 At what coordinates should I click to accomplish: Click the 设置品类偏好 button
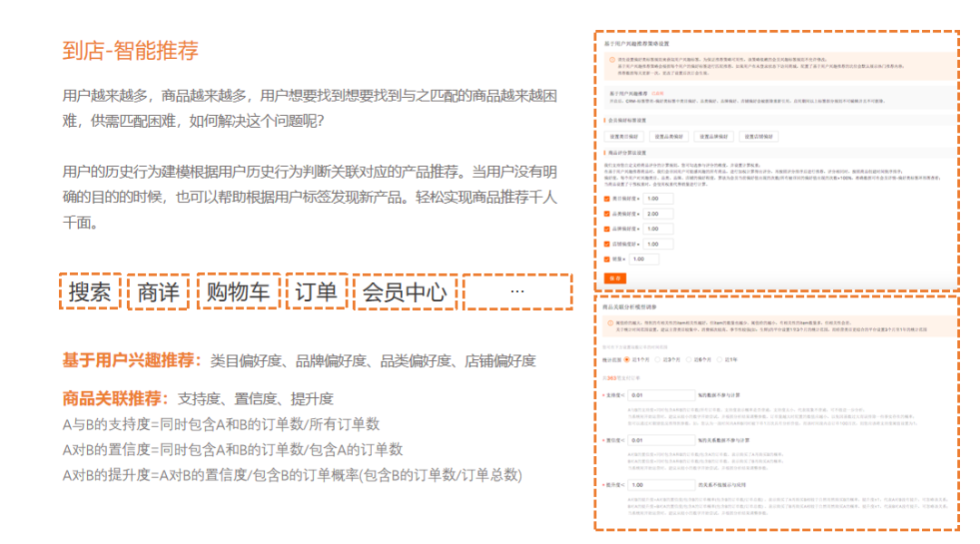669,137
